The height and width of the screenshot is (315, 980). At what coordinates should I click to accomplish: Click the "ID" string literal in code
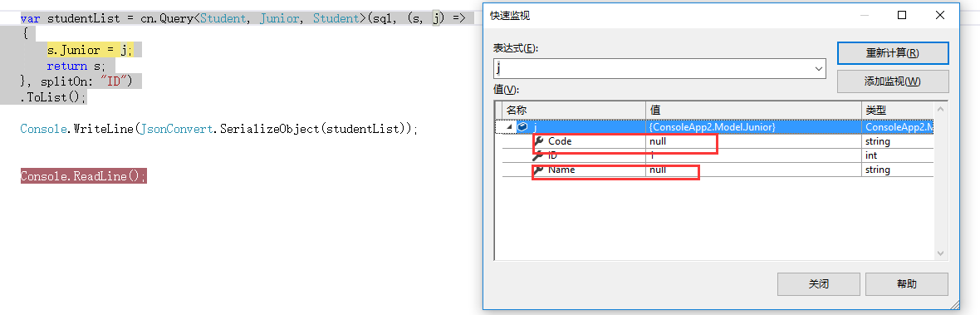coord(114,81)
